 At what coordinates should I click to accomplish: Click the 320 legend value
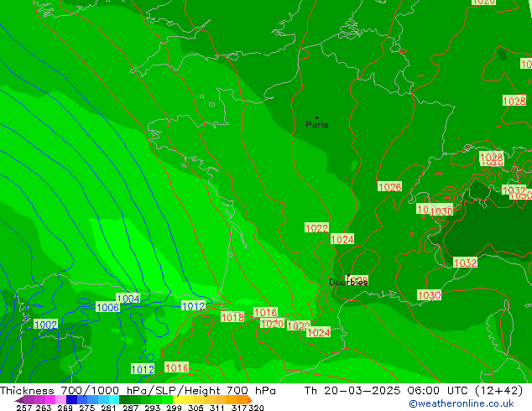[x=256, y=408]
